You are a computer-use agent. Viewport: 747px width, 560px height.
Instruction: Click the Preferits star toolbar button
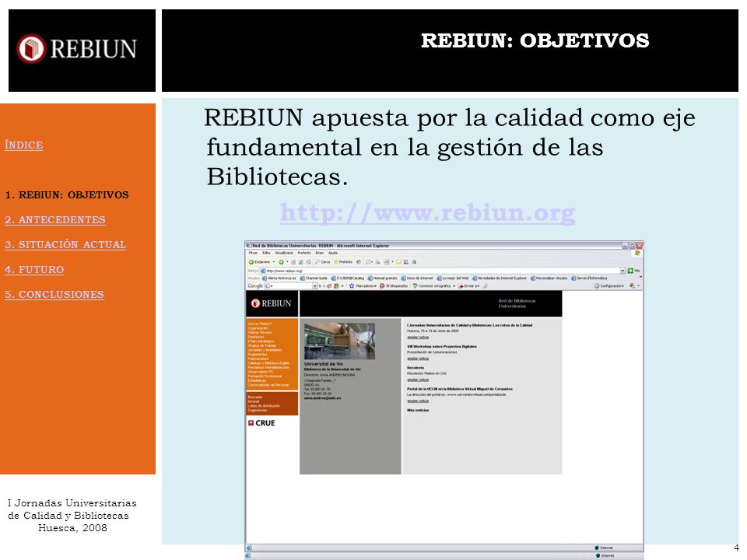(x=343, y=262)
